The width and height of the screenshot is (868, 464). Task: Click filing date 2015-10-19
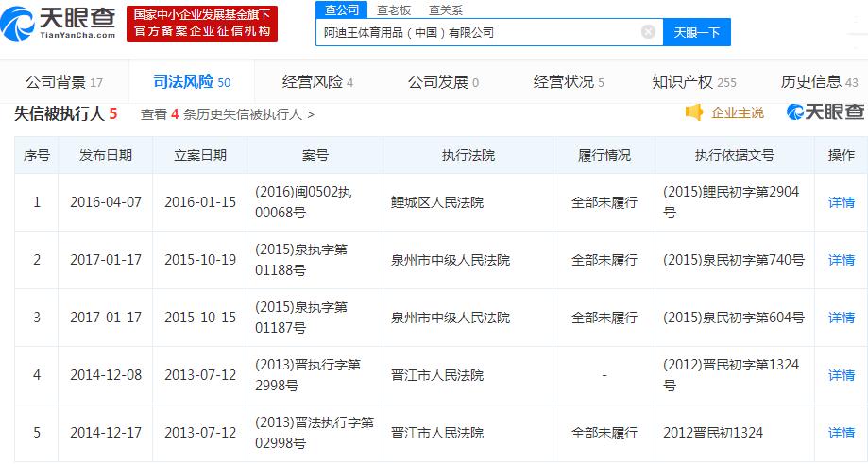200,260
